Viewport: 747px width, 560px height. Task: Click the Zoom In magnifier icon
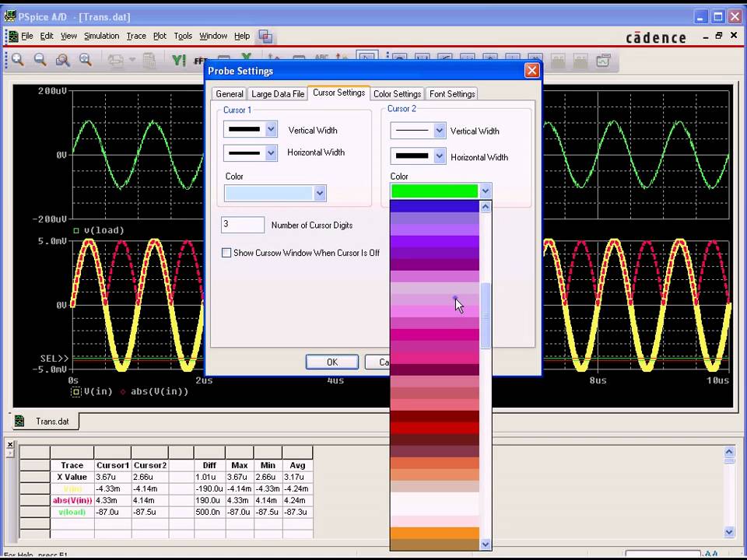(18, 60)
